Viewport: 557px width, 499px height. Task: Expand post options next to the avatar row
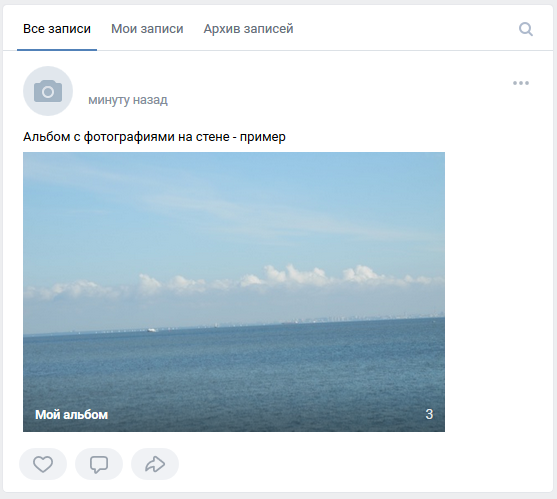521,83
